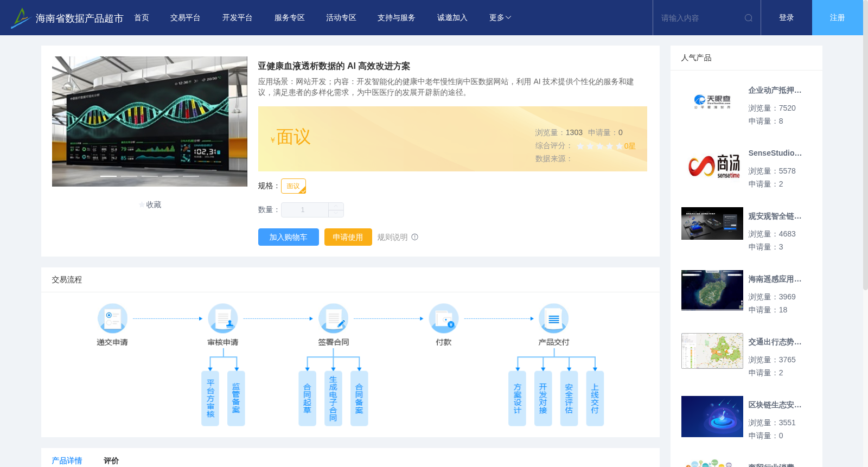Click the 海南省数据产品超市 site title
Image resolution: width=868 pixels, height=467 pixels.
(80, 18)
